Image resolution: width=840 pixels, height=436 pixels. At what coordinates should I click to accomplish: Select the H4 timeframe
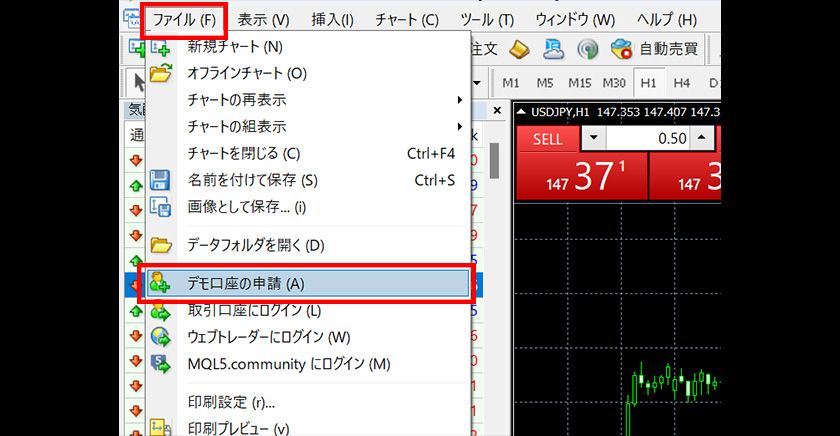(681, 83)
